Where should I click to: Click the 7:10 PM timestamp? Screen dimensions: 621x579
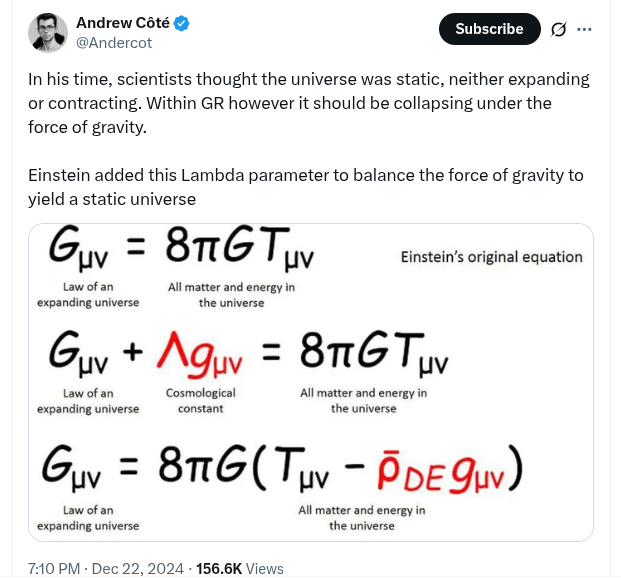(54, 569)
